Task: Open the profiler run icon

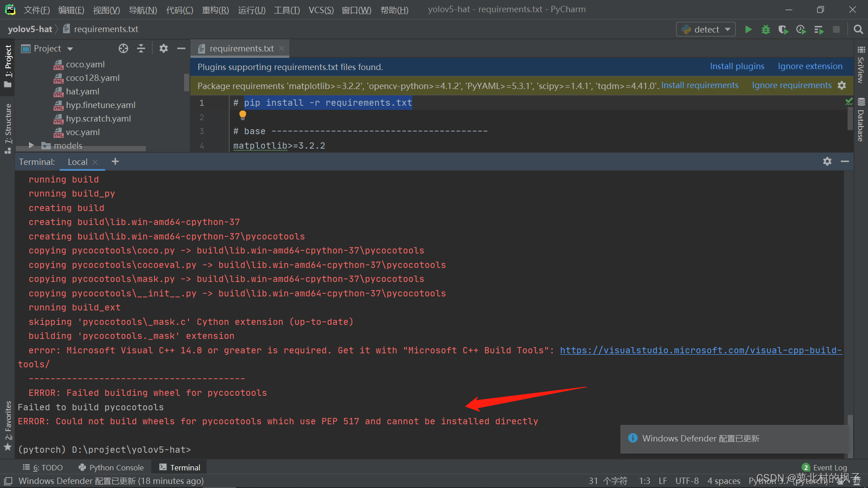Action: pos(801,29)
